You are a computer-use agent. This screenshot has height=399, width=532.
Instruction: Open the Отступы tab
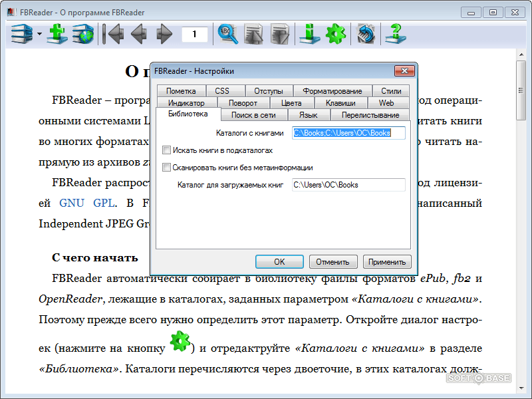coord(269,91)
